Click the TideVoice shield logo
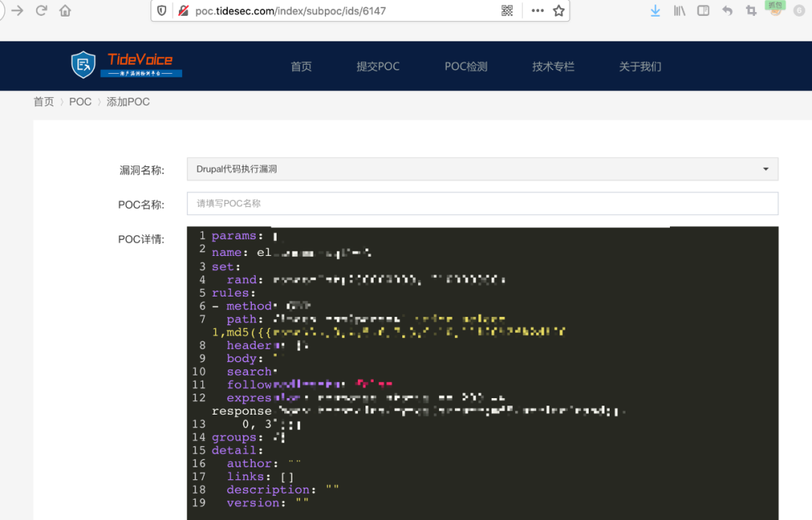This screenshot has height=520, width=812. coord(83,65)
